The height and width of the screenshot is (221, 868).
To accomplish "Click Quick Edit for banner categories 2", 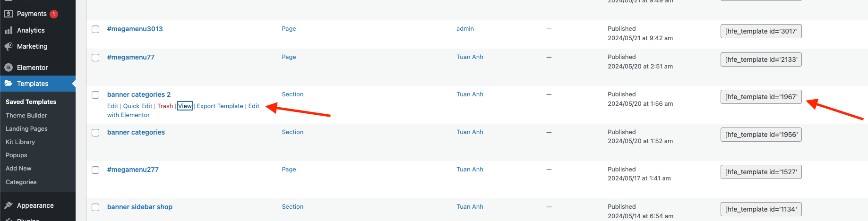I will (138, 106).
